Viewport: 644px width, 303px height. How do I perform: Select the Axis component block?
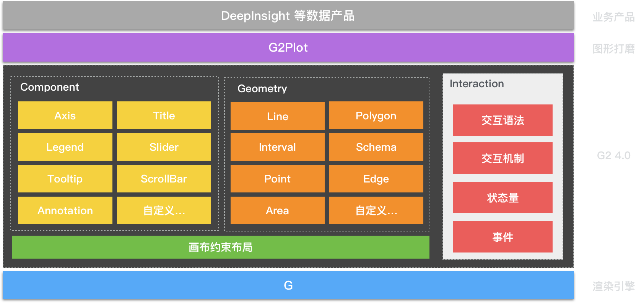pyautogui.click(x=65, y=115)
